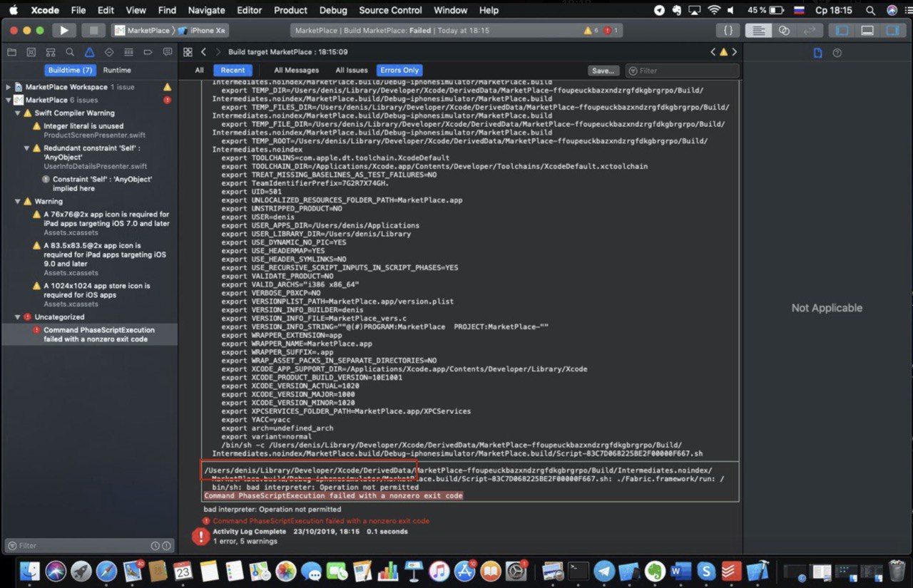Click the Save... log button
This screenshot has width=913, height=588.
603,71
